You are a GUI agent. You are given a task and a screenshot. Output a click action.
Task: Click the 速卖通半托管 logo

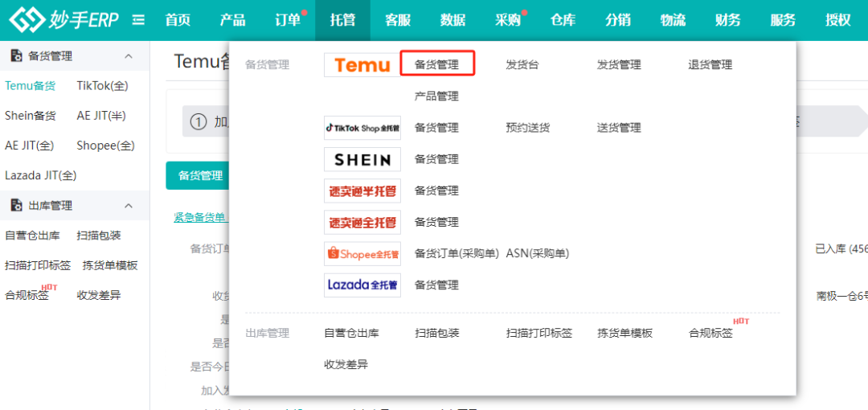pos(362,191)
